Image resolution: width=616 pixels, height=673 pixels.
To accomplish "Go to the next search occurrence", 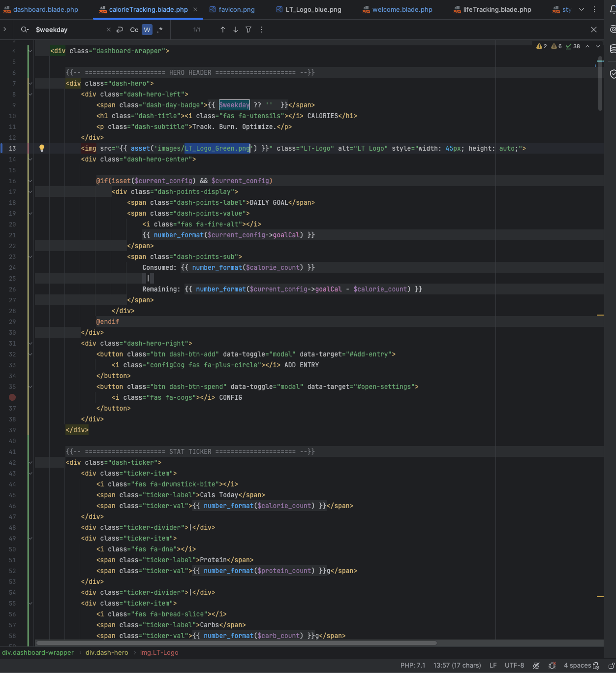I will pos(236,30).
